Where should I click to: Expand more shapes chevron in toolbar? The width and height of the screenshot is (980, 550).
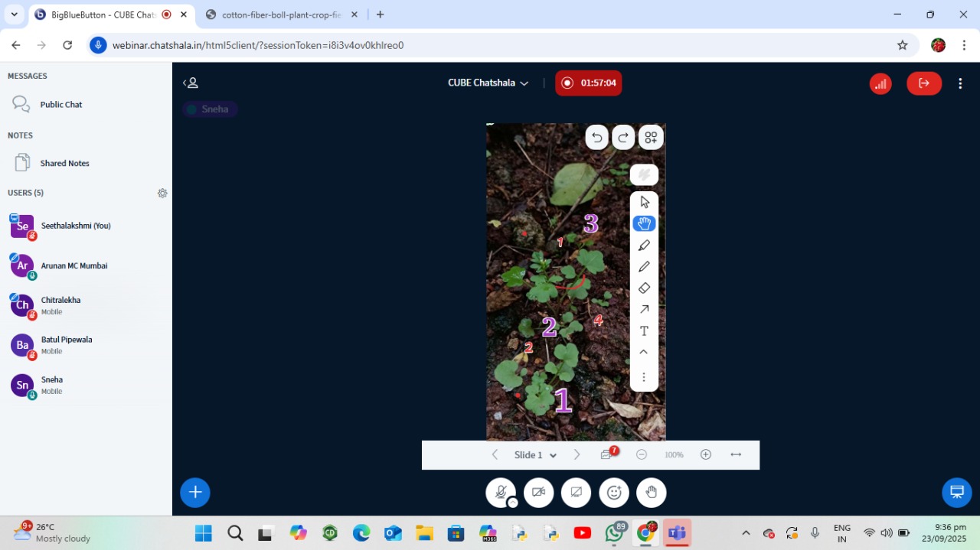pos(644,352)
